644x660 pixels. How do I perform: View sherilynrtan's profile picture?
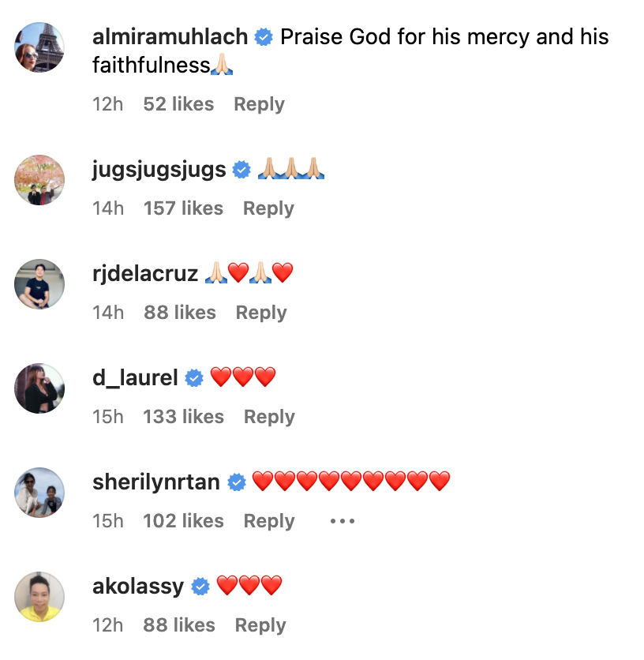pos(39,492)
